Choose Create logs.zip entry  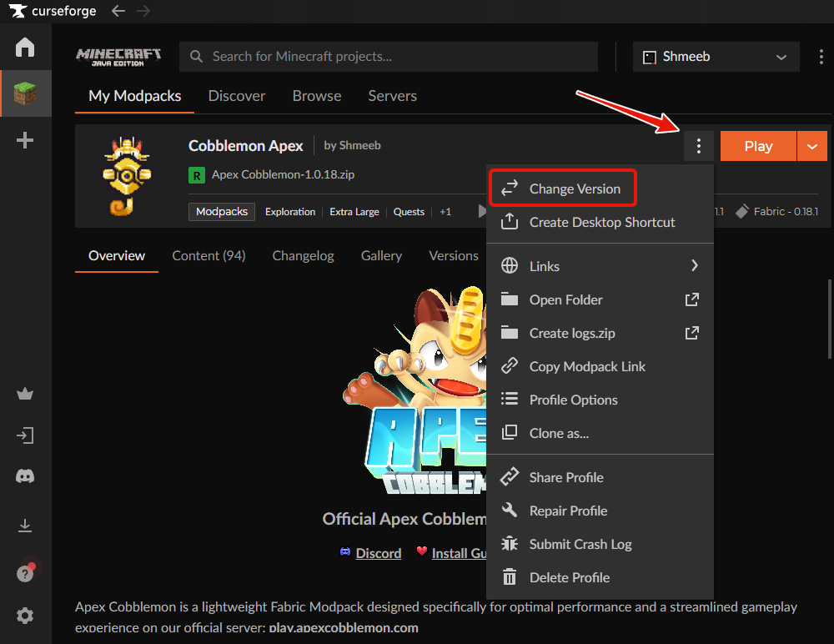pos(600,333)
